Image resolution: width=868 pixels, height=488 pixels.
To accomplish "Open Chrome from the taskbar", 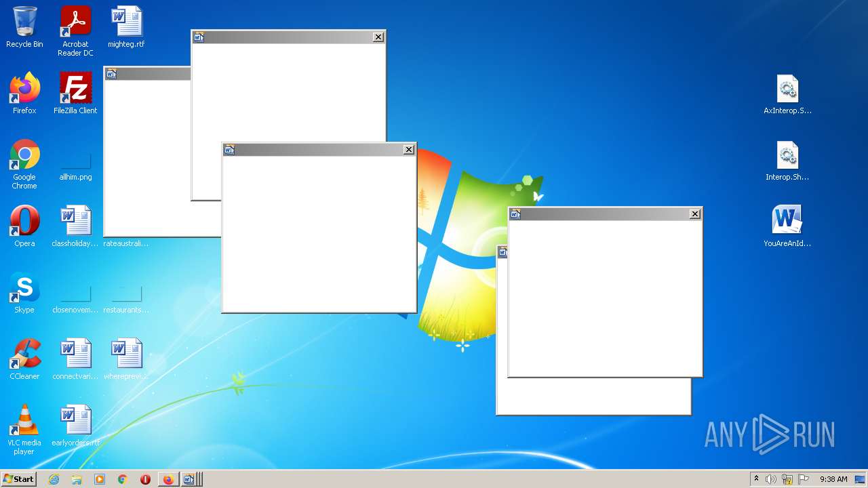I will tap(122, 479).
